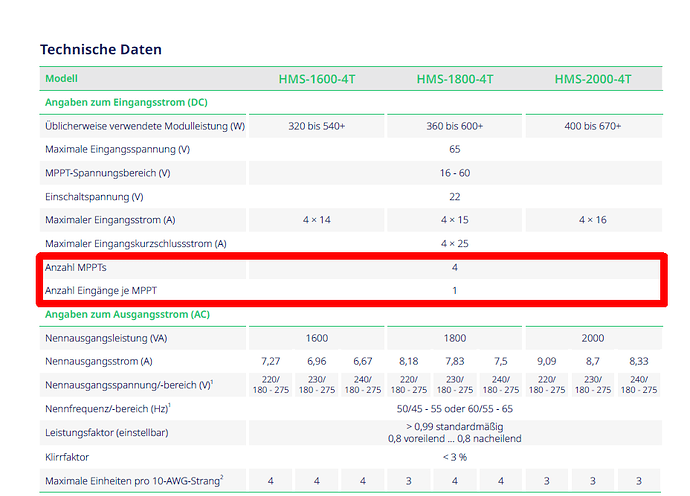Select the 8,7 output current value
The width and height of the screenshot is (690, 496).
593,362
